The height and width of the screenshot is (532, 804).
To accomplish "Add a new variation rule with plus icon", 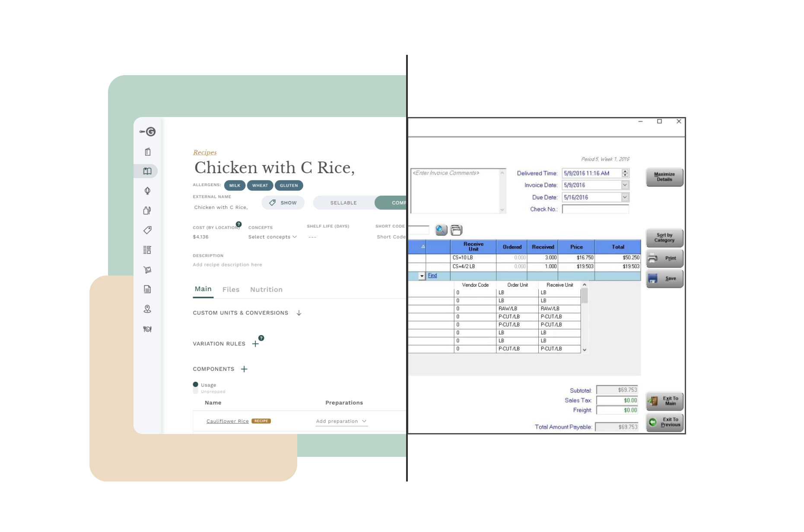I will click(x=255, y=344).
